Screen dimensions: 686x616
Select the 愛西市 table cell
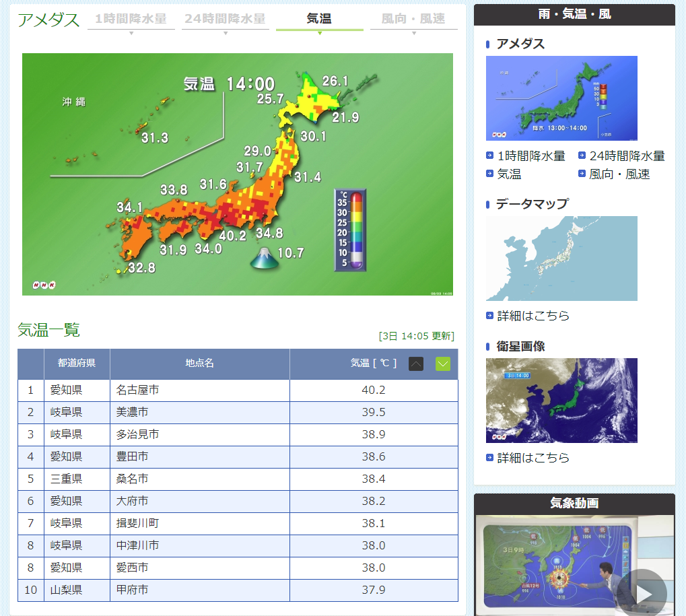pyautogui.click(x=200, y=568)
